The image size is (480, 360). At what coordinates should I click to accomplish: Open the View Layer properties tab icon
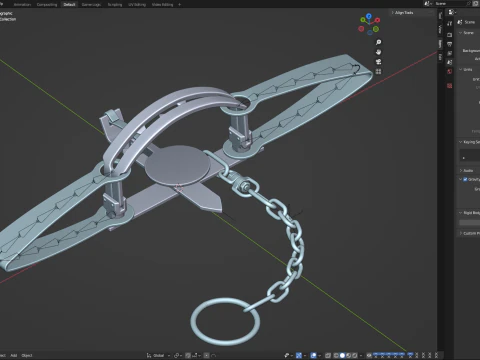450,53
